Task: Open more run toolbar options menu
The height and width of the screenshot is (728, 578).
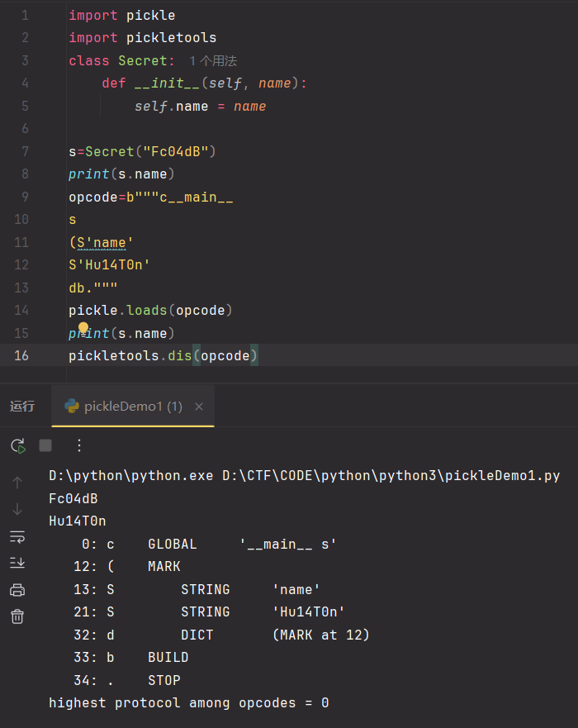Action: pyautogui.click(x=79, y=445)
